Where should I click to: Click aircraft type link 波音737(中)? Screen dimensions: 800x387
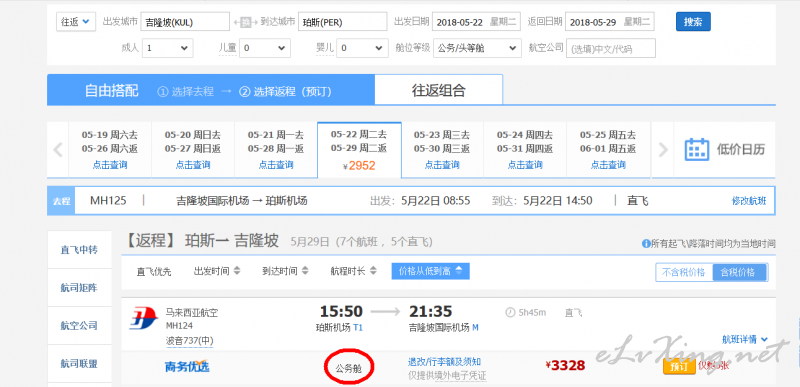[189, 341]
